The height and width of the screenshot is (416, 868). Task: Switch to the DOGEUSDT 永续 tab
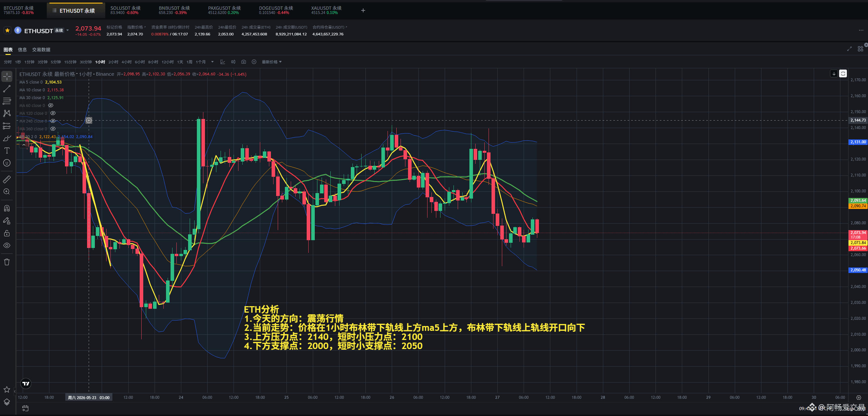(276, 10)
